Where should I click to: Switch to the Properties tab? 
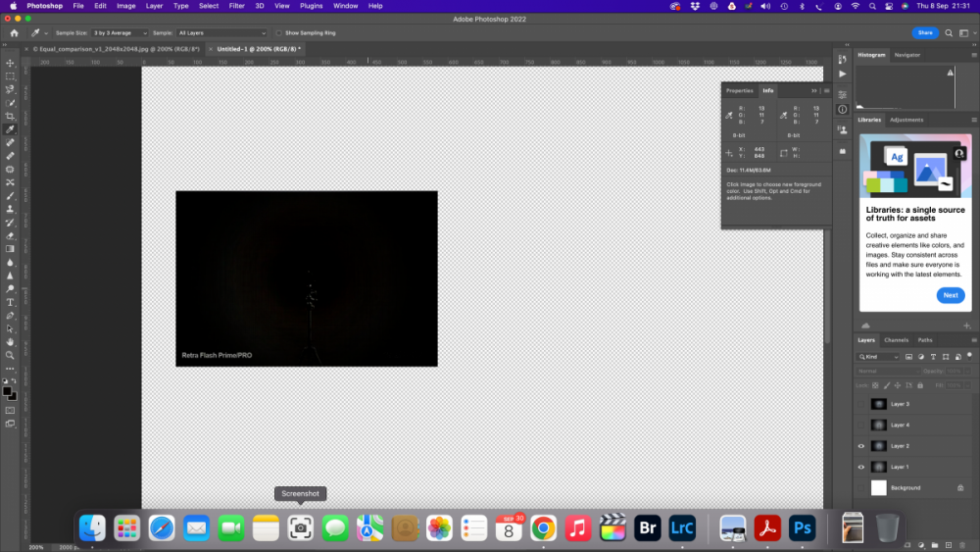739,90
